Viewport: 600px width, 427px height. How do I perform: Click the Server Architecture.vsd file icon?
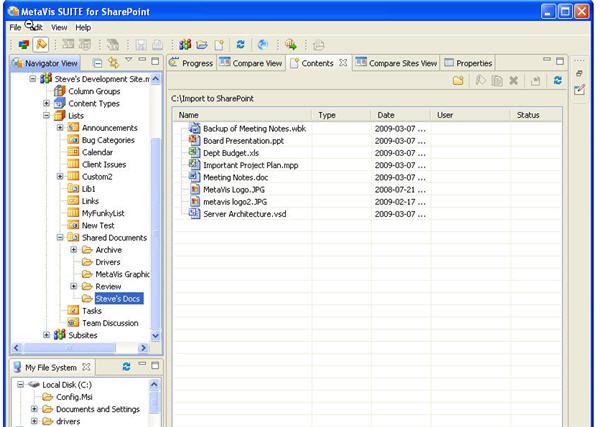click(194, 213)
